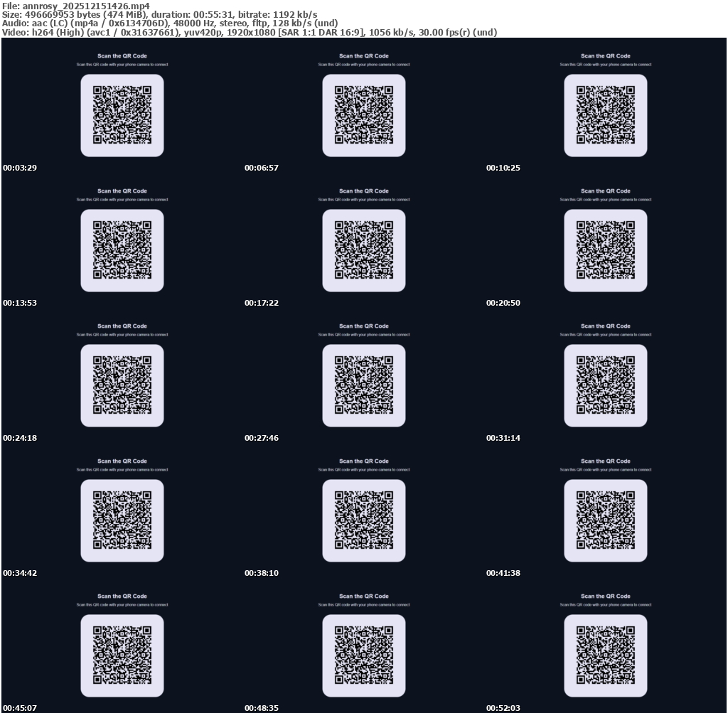Select the QR code thumbnail at 00:45:07
The image size is (728, 713).
122,655
